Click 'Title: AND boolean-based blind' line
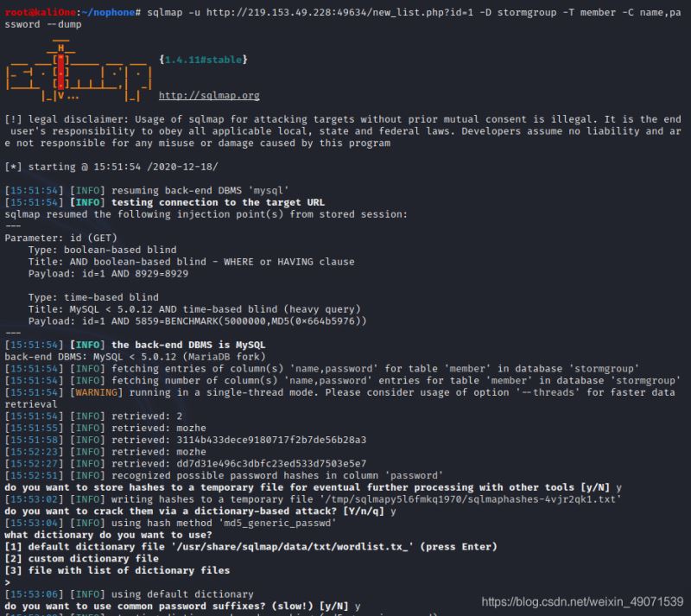This screenshot has width=691, height=616. (191, 262)
